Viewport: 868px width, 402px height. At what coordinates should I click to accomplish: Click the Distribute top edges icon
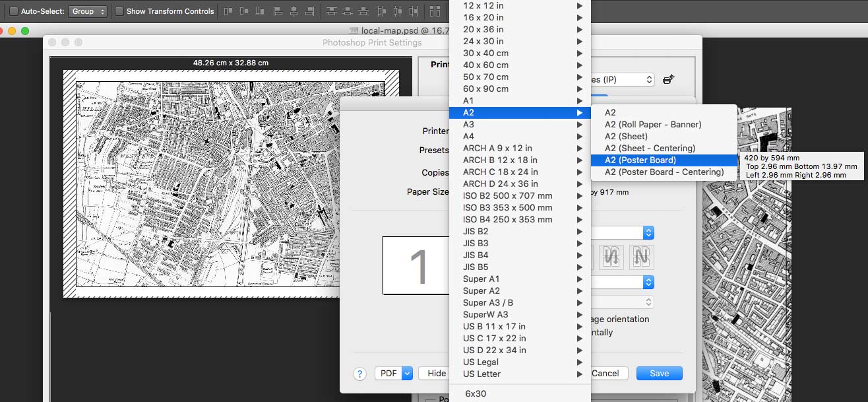click(331, 11)
